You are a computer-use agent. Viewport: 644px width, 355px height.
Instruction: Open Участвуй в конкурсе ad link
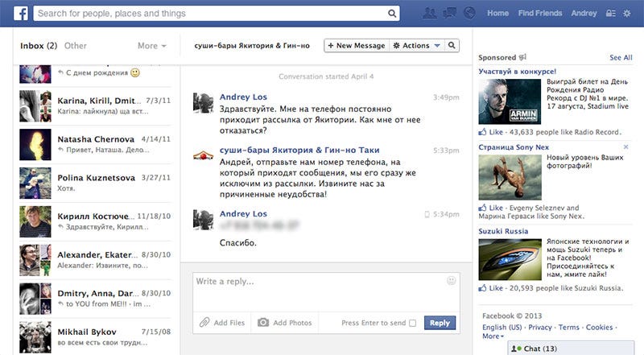[517, 71]
